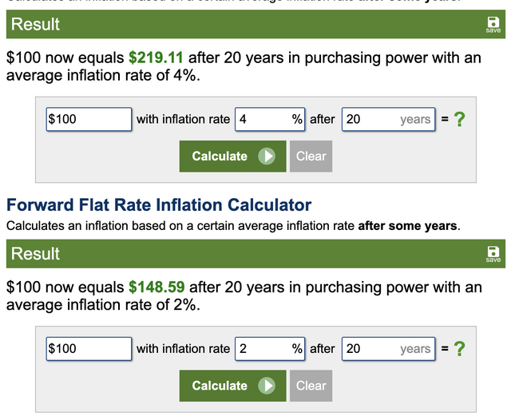
Task: Click the Forward Flat Rate Inflation Calculator heading
Action: click(159, 205)
